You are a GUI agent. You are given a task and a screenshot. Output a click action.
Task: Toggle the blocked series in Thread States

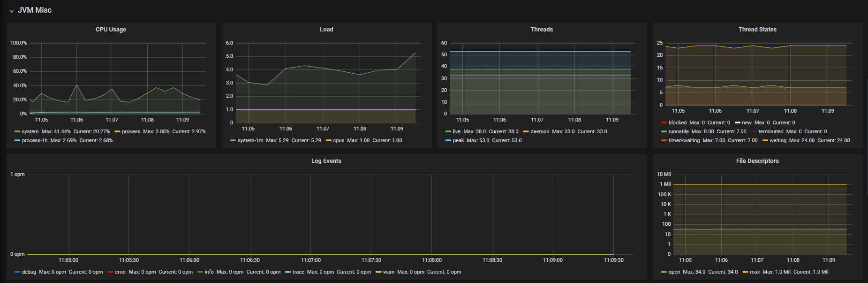678,122
